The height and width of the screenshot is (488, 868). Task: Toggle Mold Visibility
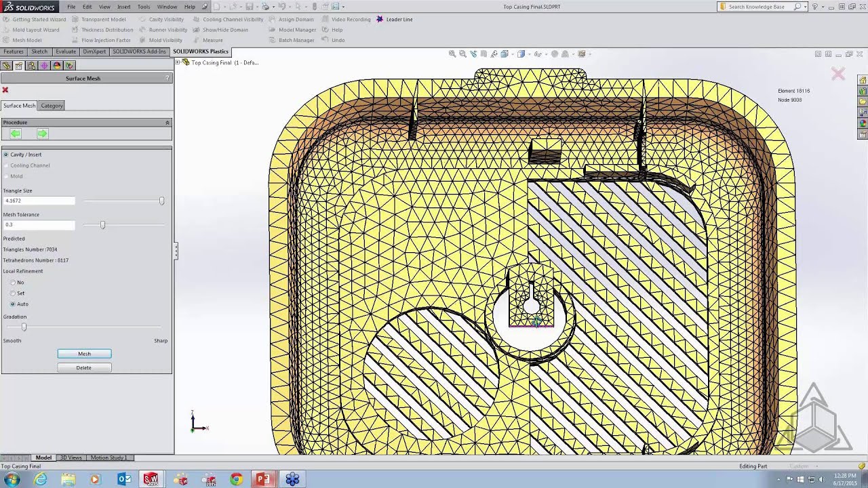(x=161, y=40)
